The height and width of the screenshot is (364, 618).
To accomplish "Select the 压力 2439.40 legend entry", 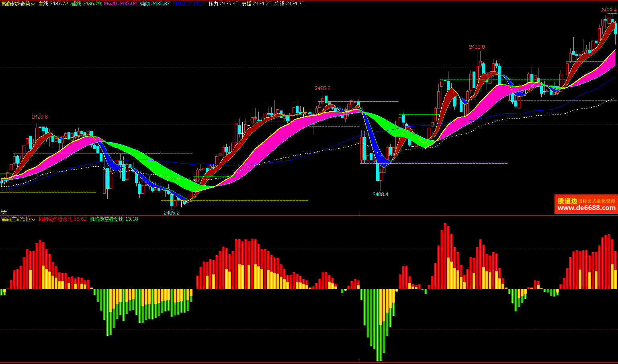I will click(223, 4).
